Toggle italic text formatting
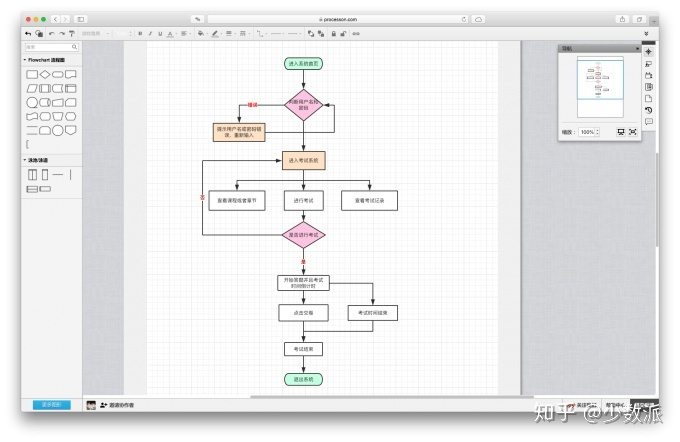Image resolution: width=680 pixels, height=442 pixels. [150, 33]
